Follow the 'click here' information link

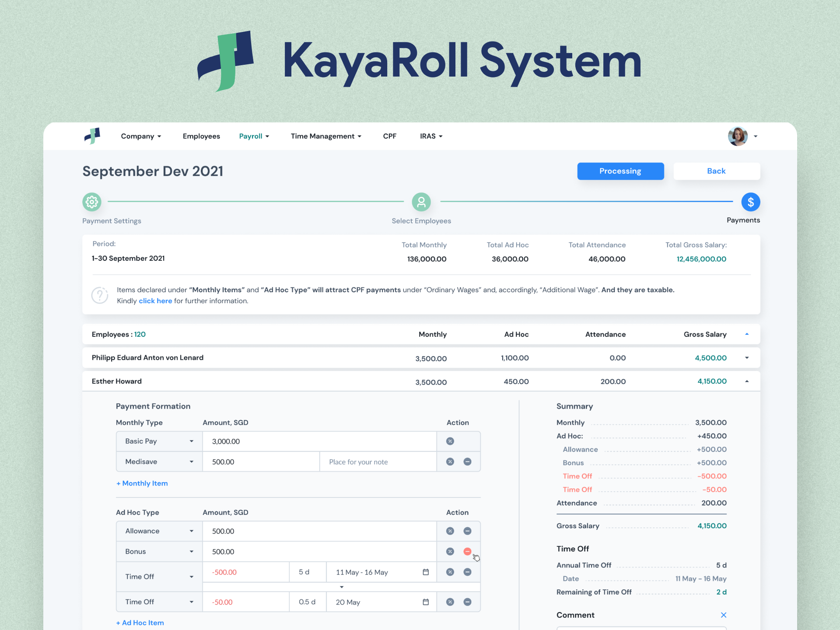tap(155, 301)
